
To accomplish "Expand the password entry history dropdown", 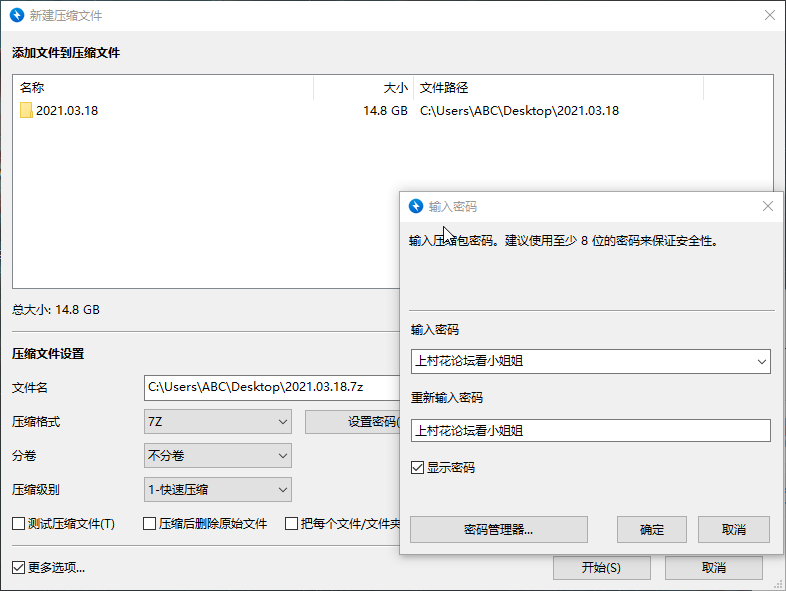I will click(x=761, y=361).
